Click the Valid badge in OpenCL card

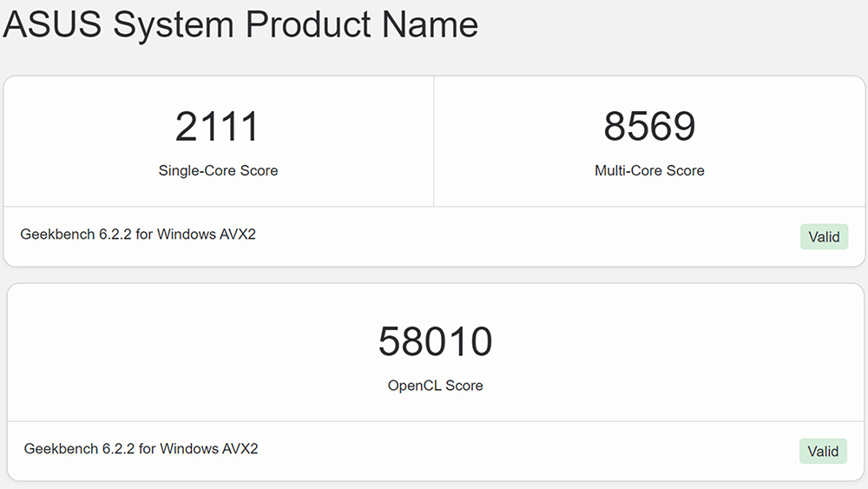pyautogui.click(x=823, y=452)
